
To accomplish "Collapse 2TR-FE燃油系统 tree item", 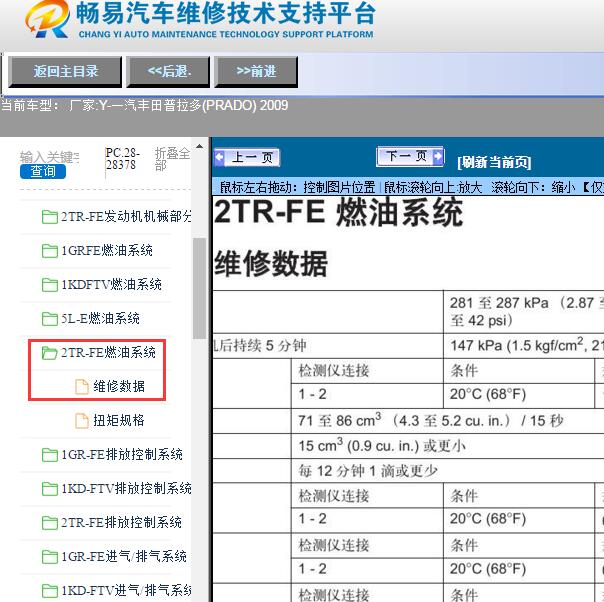I will [108, 352].
